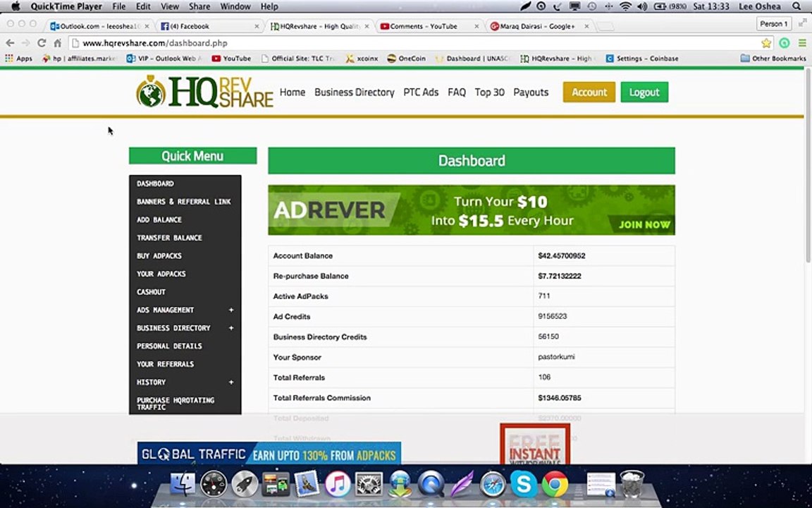Open Finder from the dock

[183, 484]
